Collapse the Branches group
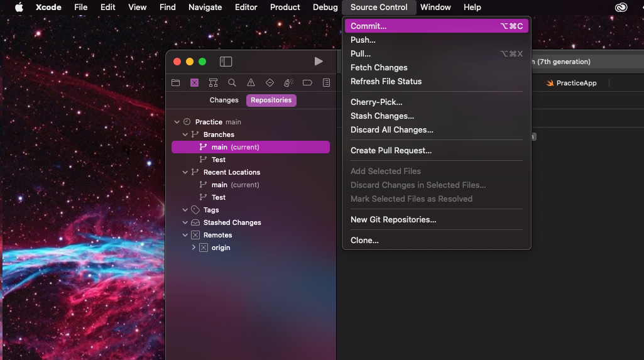 click(185, 134)
